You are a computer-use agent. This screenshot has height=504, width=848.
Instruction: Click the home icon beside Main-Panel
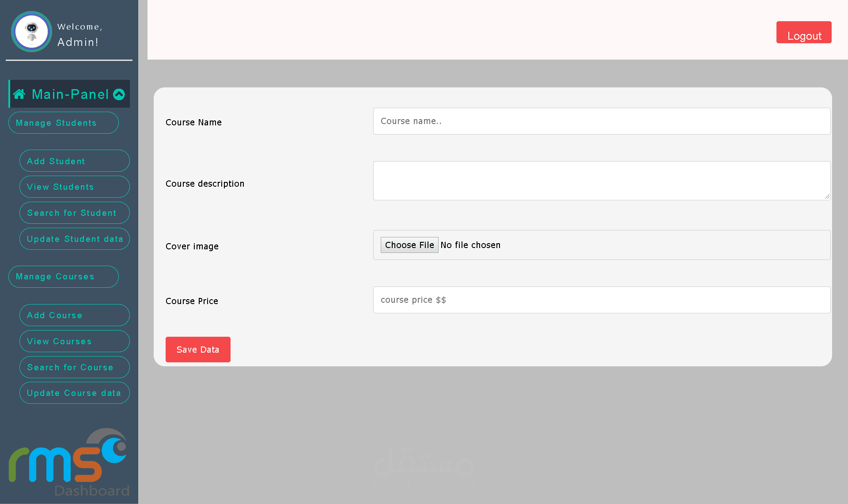(19, 94)
